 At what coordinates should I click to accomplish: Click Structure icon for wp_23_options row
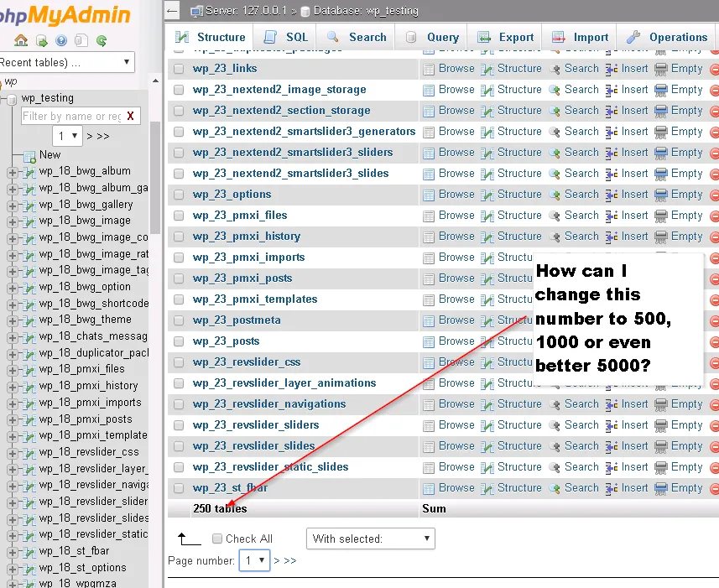[487, 195]
